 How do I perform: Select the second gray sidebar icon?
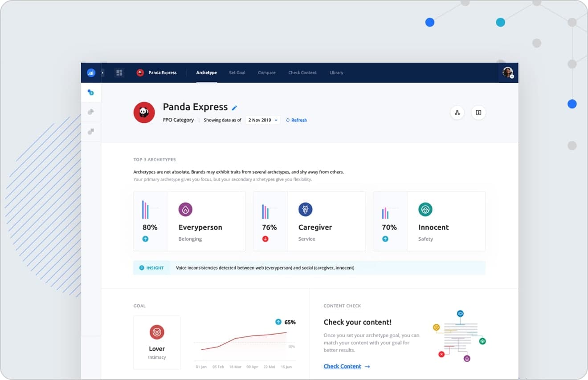click(91, 112)
